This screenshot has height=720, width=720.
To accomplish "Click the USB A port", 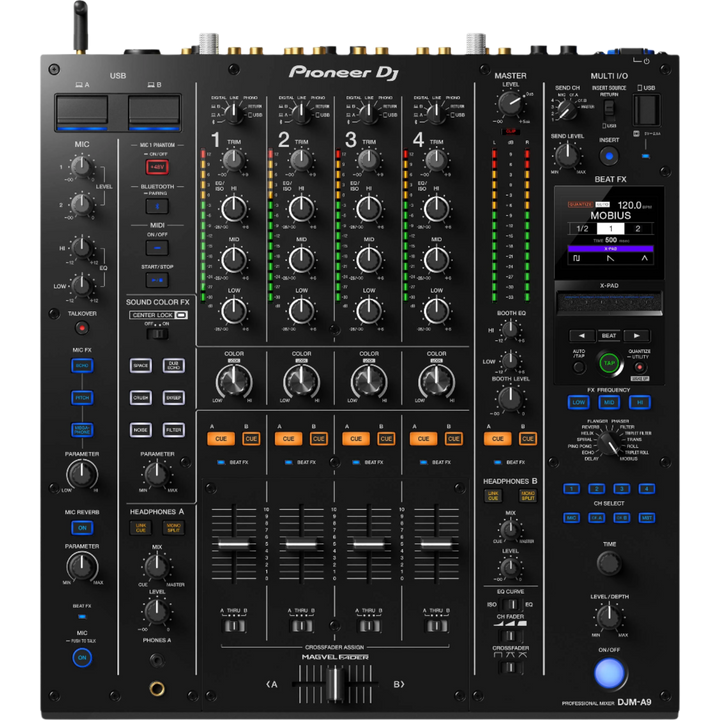I will click(82, 111).
